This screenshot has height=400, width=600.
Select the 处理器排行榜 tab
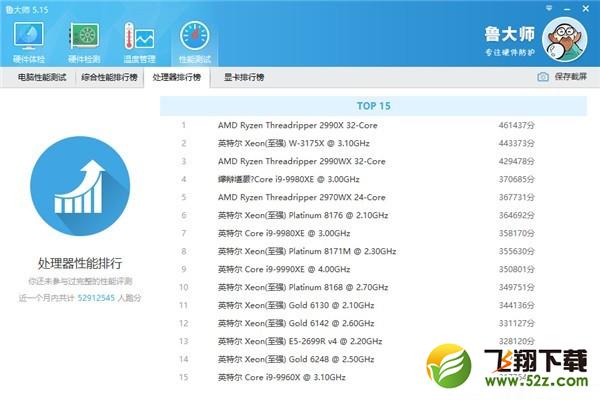(176, 77)
